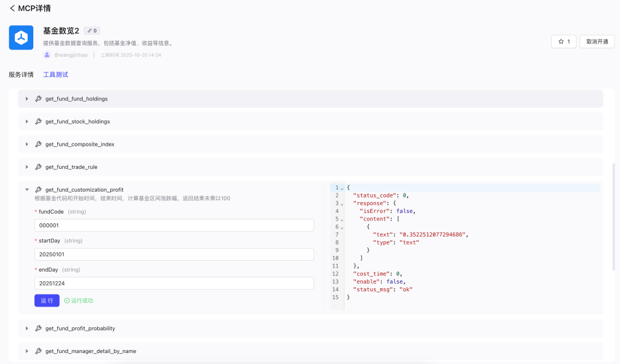Click the back arrow beside MCP详情

point(12,9)
